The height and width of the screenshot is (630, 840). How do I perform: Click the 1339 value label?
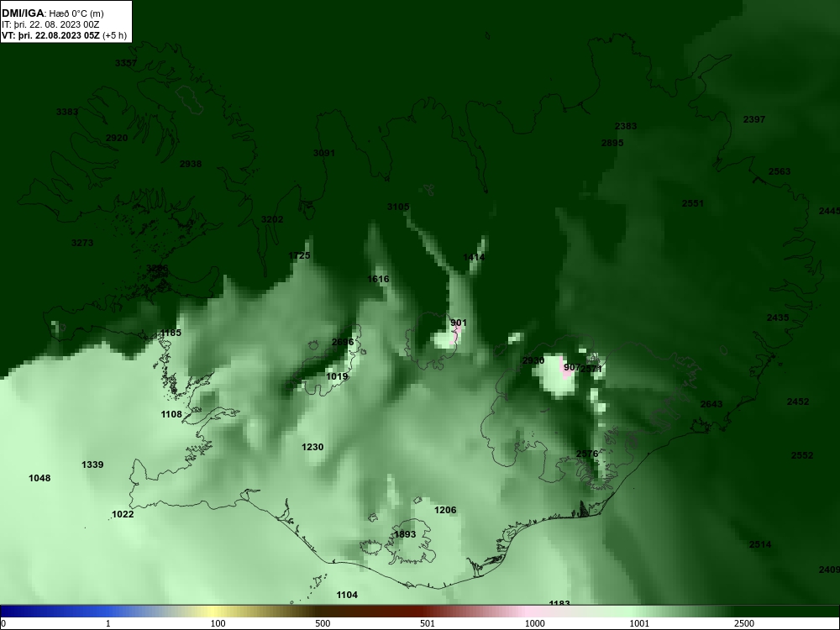92,465
